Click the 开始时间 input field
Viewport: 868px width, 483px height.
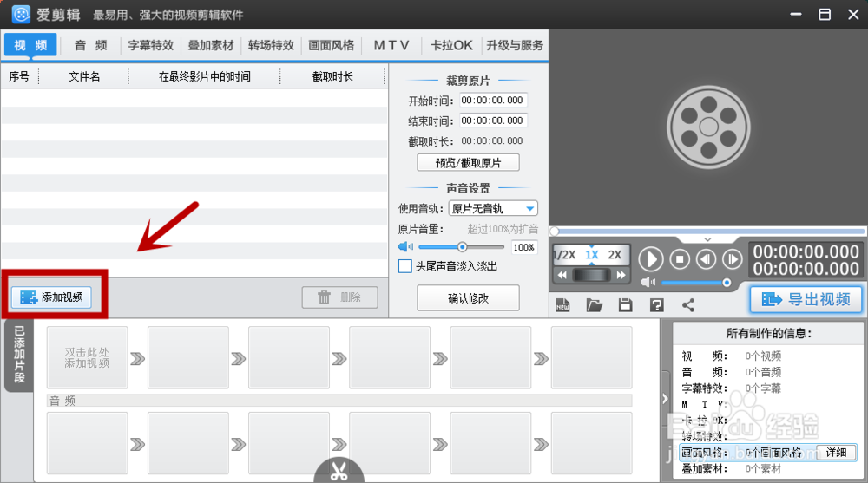[492, 100]
